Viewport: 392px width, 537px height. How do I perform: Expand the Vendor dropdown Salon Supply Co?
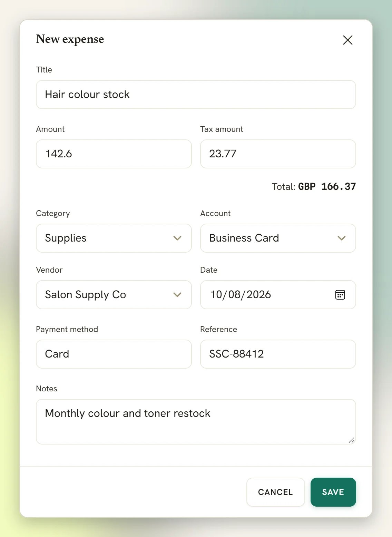pos(114,295)
